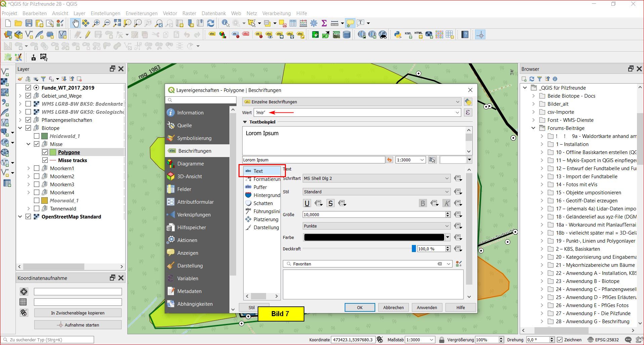Enable the Moorkern1 layer checkbox
The image size is (644, 345).
[37, 168]
